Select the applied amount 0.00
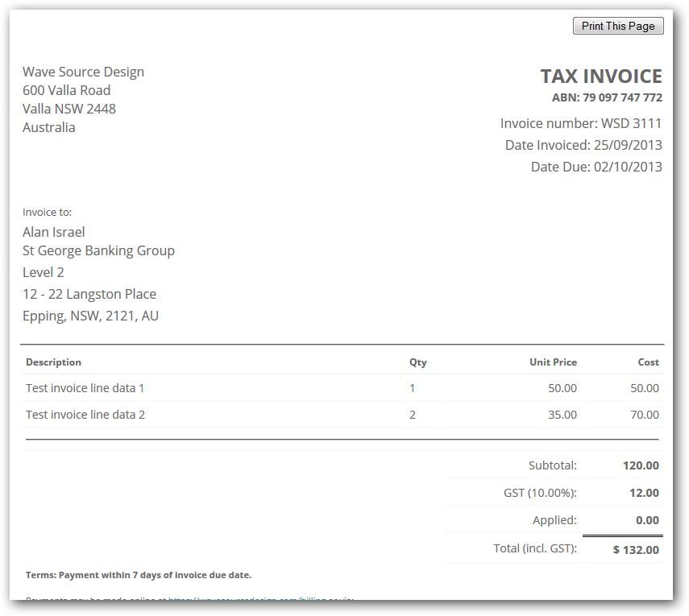Screen dimensions: 689x616 click(647, 520)
